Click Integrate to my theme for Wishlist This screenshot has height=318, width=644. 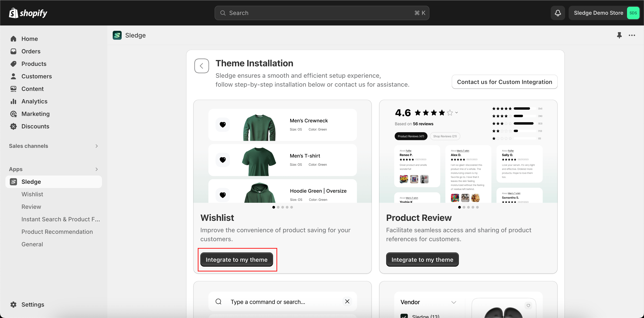click(236, 259)
